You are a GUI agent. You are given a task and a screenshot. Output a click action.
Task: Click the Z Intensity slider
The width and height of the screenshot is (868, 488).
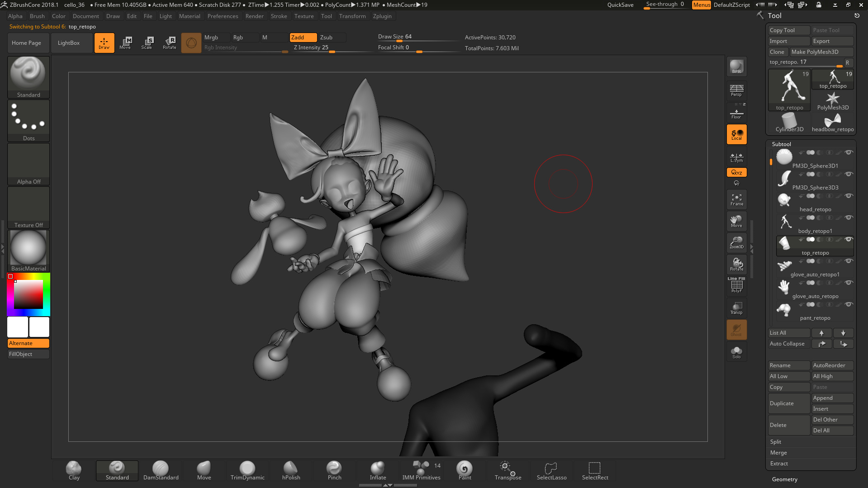332,48
